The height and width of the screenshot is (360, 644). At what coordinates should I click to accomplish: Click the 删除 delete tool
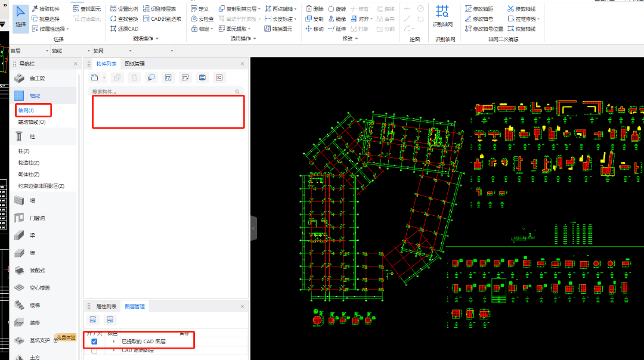(315, 8)
